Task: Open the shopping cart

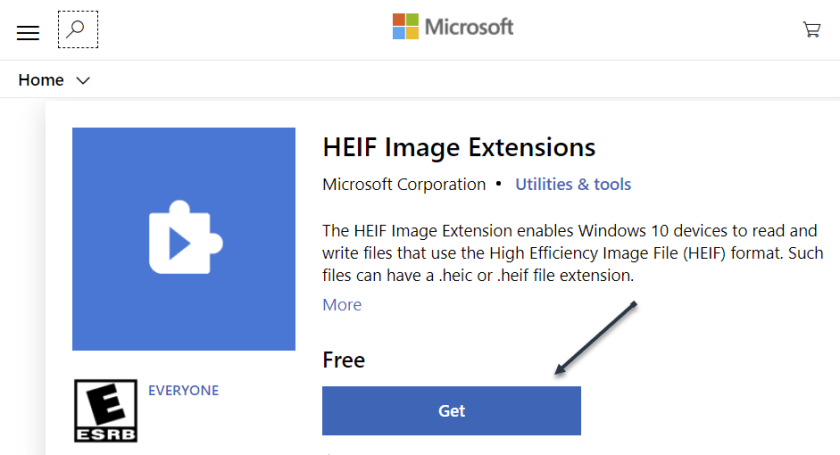Action: pyautogui.click(x=812, y=29)
